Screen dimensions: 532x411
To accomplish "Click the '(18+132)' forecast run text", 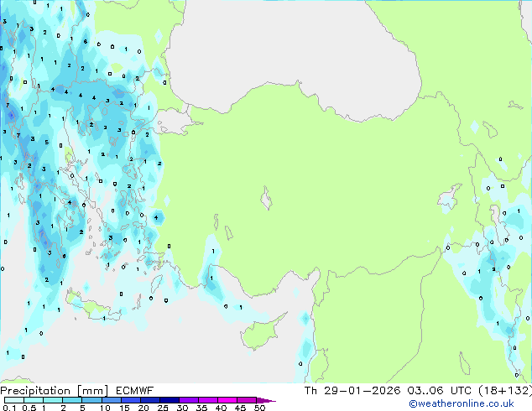I will [505, 391].
